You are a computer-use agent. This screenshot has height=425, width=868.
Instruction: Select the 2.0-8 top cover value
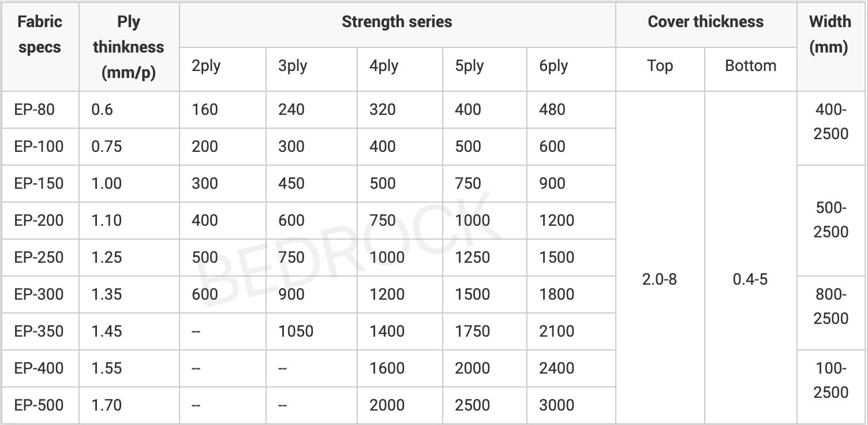[x=659, y=279]
